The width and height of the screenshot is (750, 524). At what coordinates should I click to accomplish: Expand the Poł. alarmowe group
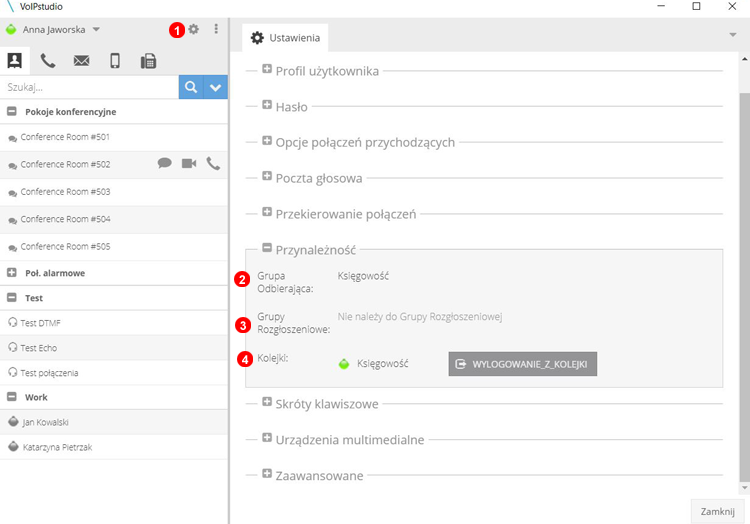pyautogui.click(x=12, y=272)
